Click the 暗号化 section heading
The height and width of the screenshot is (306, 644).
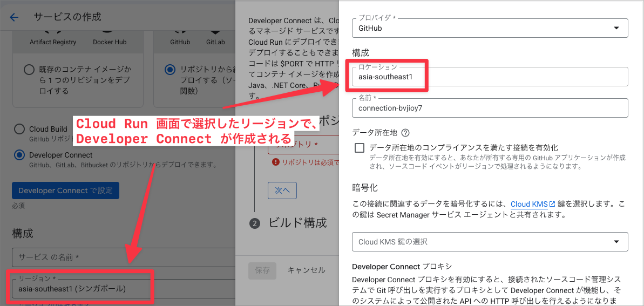pos(365,188)
